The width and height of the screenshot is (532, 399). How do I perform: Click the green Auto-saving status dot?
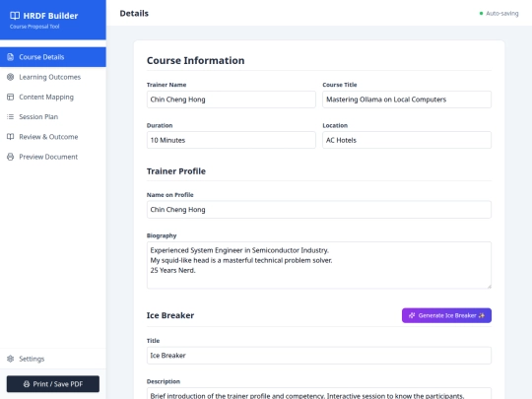481,14
